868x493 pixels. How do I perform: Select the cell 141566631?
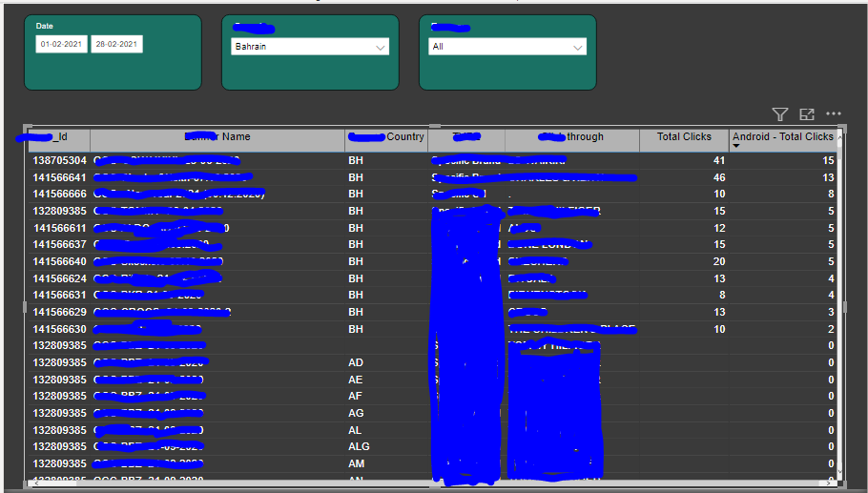point(60,295)
